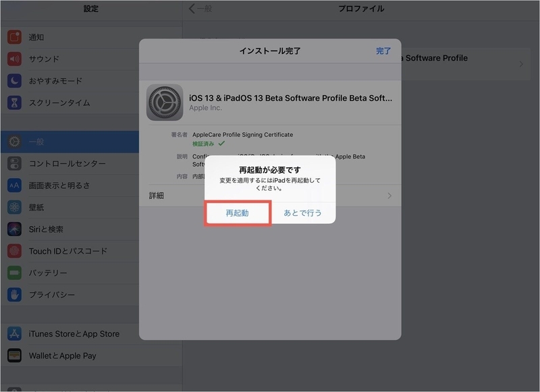This screenshot has width=540, height=392.
Task: Open the 詳細 details row
Action: (270, 196)
